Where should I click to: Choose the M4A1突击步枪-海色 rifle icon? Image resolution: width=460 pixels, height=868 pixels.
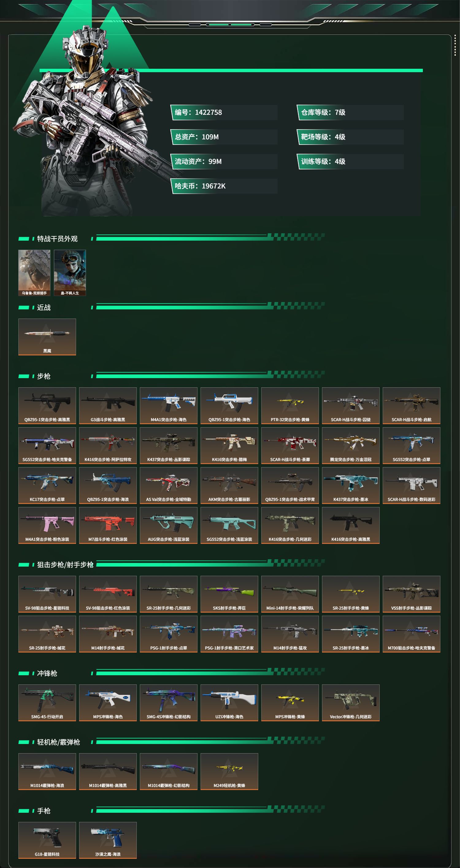pos(169,405)
